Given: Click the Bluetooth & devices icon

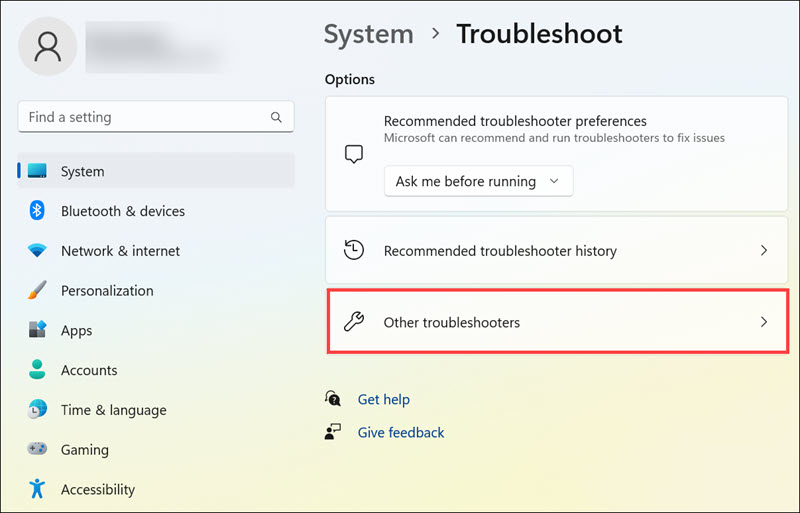Looking at the screenshot, I should tap(37, 211).
